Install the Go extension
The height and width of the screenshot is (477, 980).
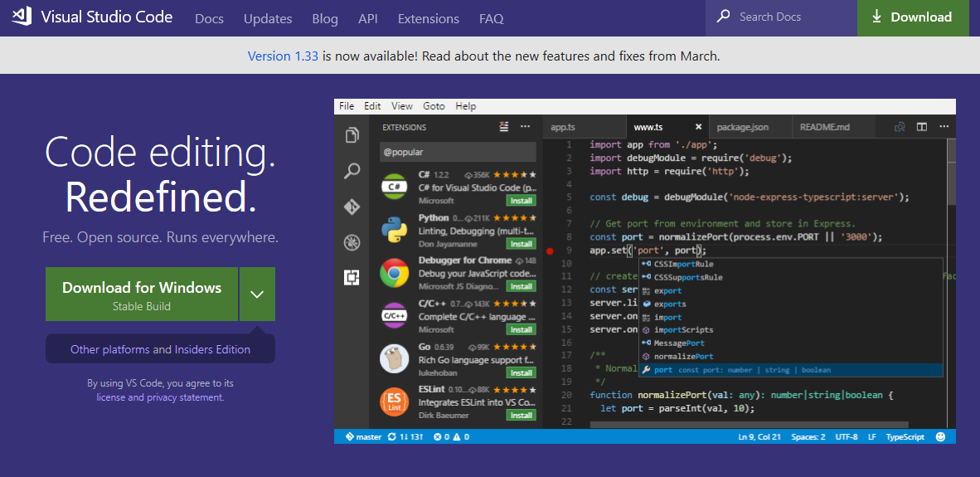521,372
